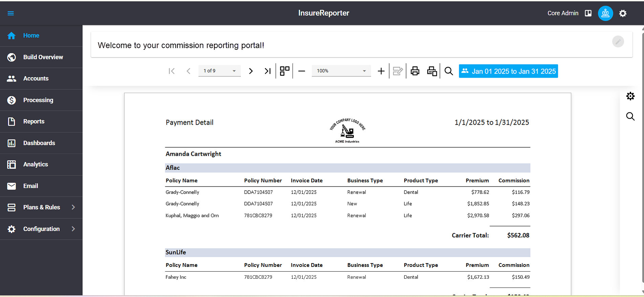Jump to last page of report
644x297 pixels.
267,71
